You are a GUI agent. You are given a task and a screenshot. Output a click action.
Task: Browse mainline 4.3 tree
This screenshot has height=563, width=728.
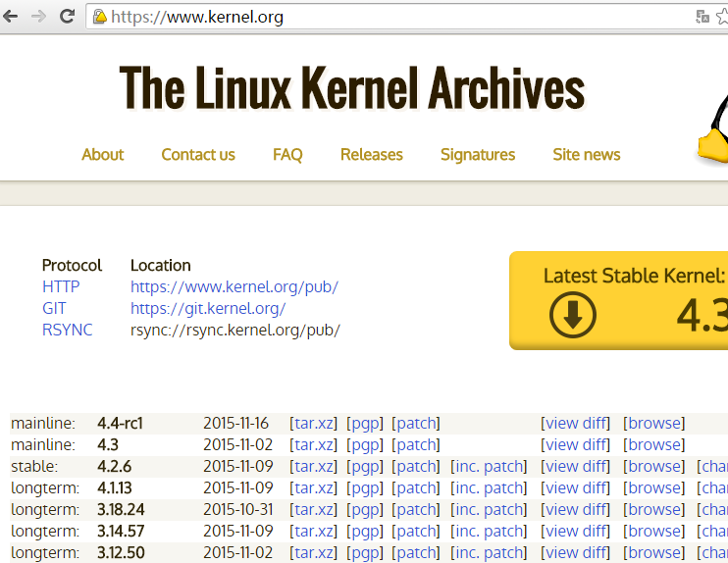653,444
